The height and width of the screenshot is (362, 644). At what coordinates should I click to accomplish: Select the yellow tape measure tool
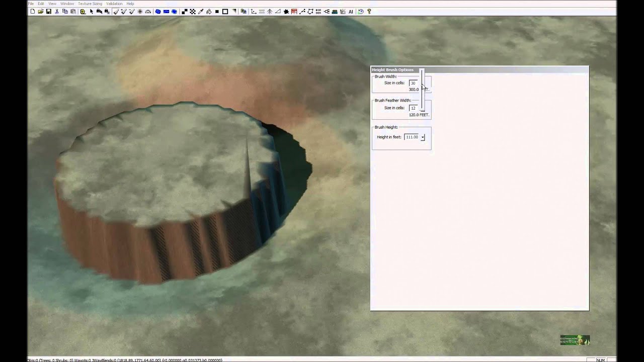click(x=83, y=11)
